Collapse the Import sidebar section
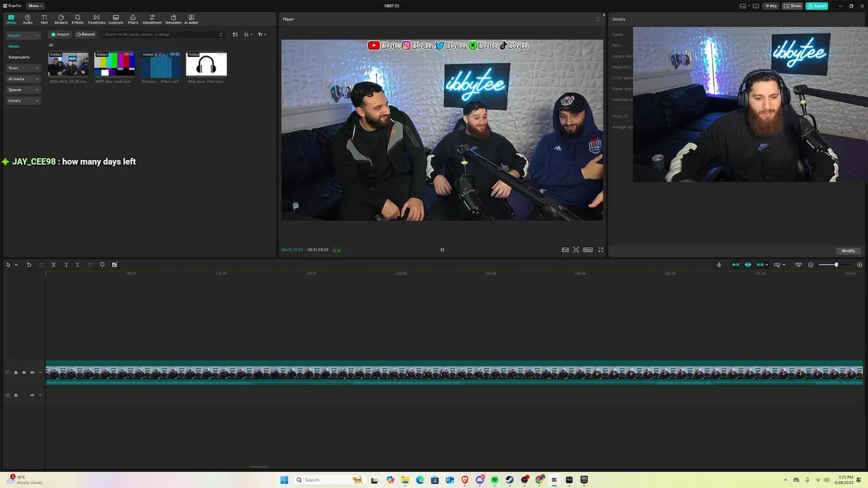Image resolution: width=868 pixels, height=488 pixels. tap(23, 35)
